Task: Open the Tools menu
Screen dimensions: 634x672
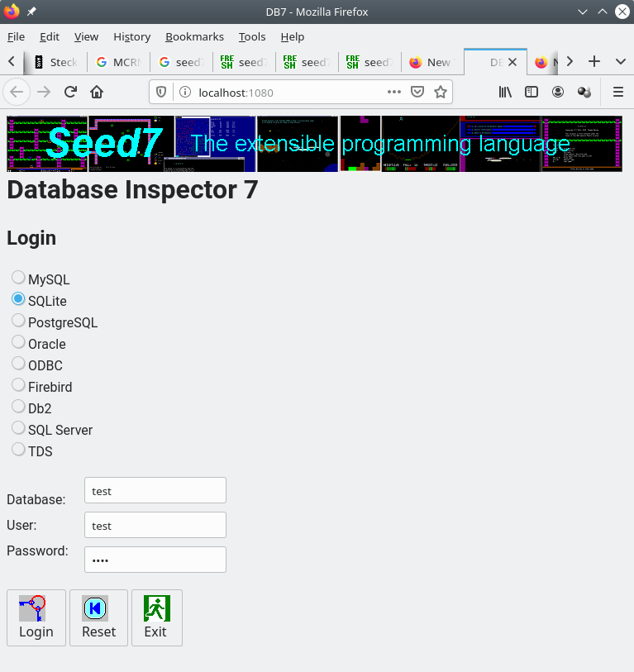Action: pyautogui.click(x=252, y=37)
